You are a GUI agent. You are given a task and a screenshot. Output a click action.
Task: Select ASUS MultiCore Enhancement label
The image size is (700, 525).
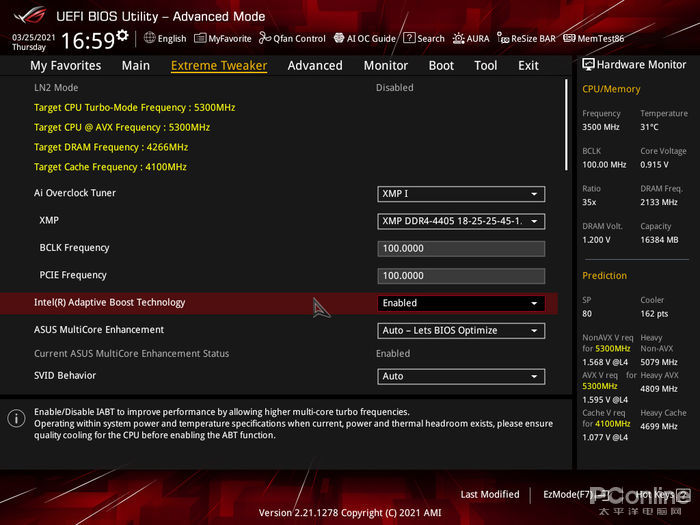point(99,329)
